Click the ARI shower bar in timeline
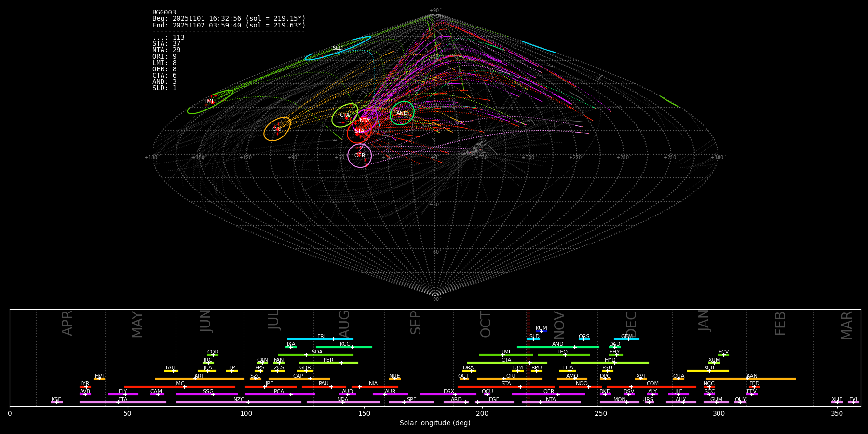Viewport: 868px width, 434px height. tap(200, 379)
